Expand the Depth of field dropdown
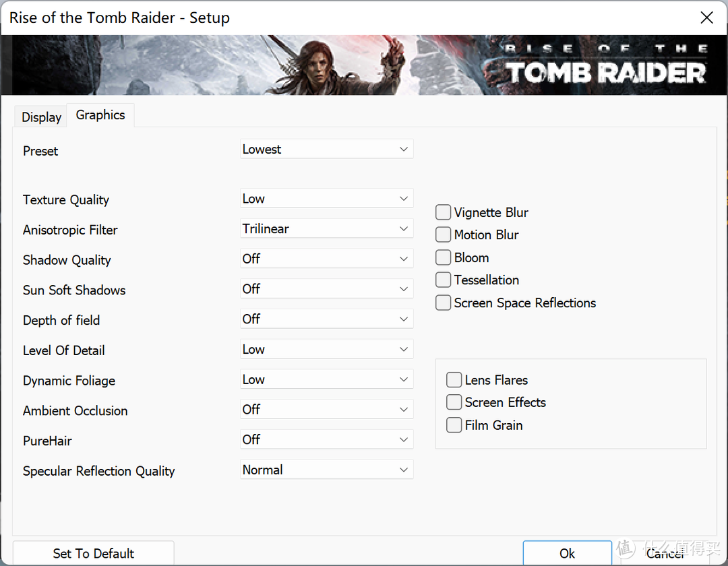728x566 pixels. pos(326,319)
